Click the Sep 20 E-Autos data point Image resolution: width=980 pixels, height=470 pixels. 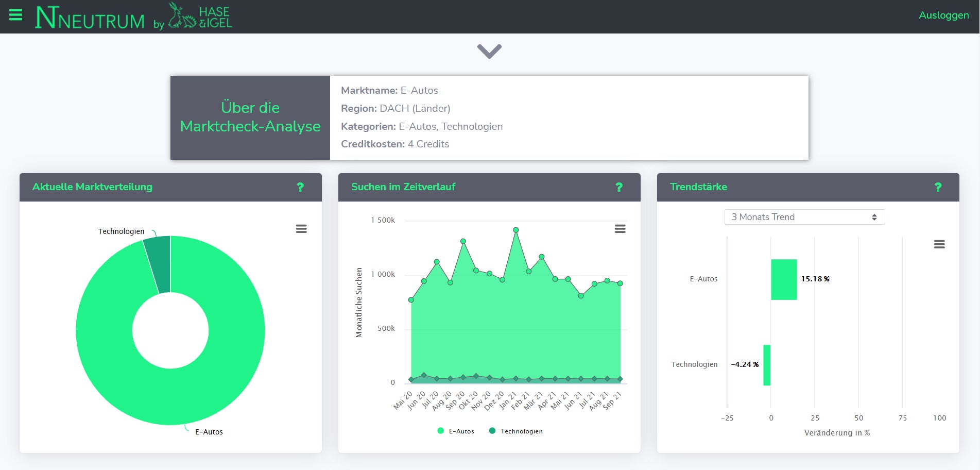pos(463,241)
